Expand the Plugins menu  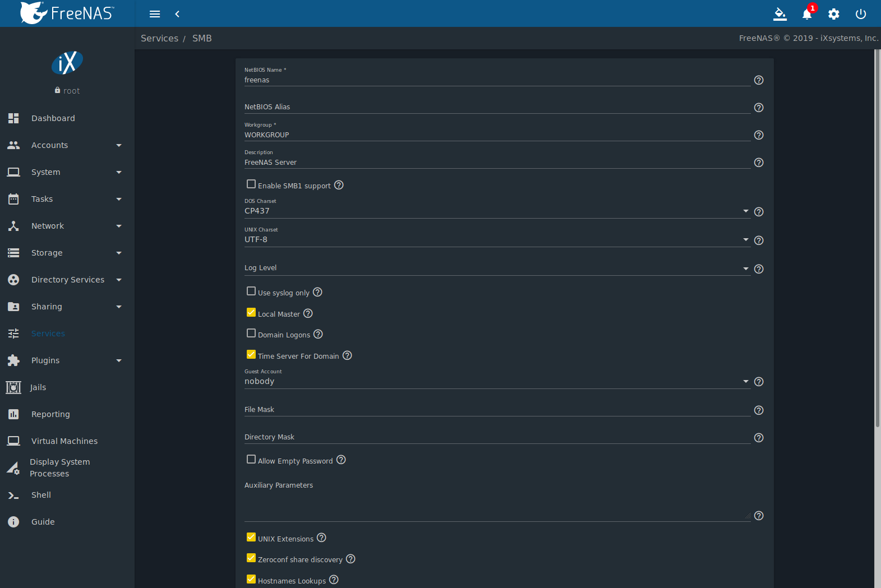tap(67, 360)
